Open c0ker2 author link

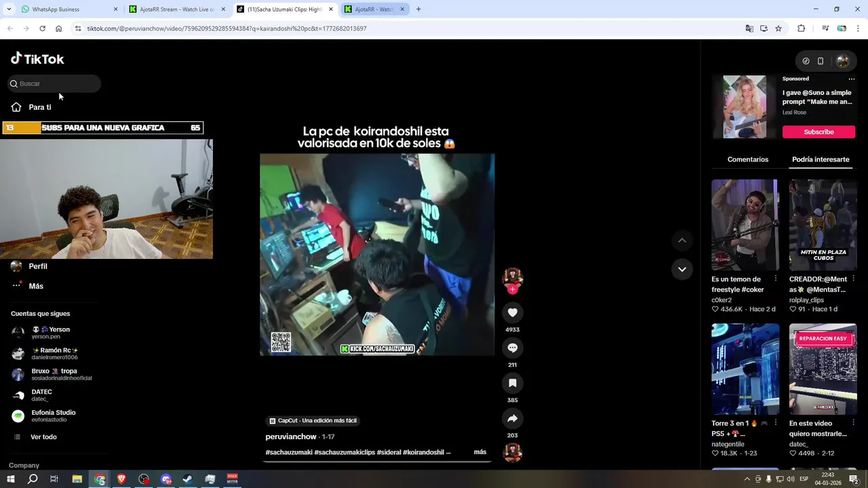click(722, 300)
